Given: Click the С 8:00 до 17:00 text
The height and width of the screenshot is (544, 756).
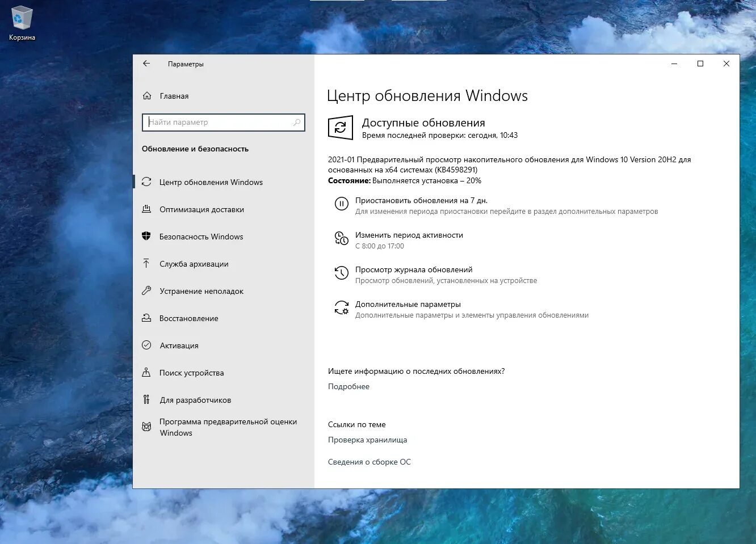Looking at the screenshot, I should pos(380,246).
